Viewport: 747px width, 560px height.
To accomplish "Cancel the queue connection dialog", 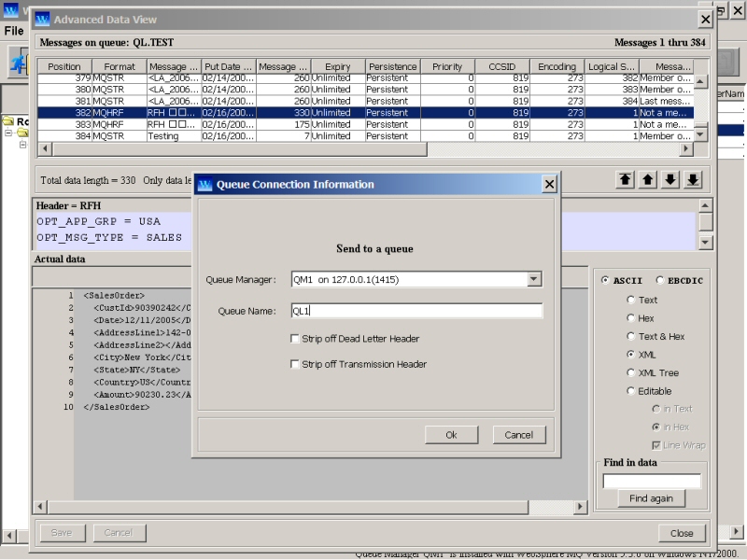I will coord(519,435).
